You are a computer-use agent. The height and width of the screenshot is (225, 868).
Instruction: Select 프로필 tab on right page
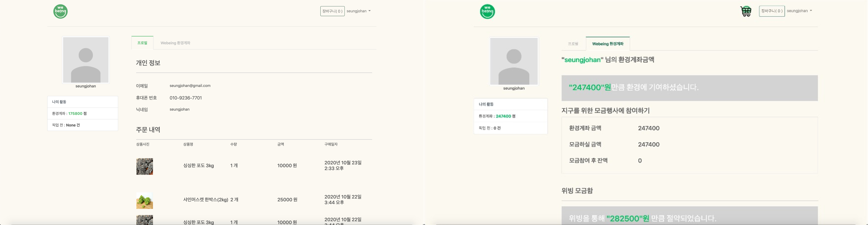[573, 44]
